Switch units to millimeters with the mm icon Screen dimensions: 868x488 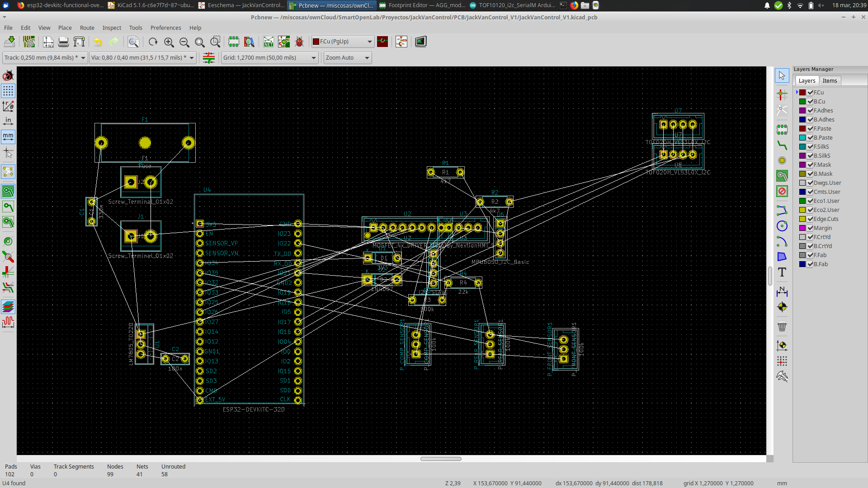8,136
